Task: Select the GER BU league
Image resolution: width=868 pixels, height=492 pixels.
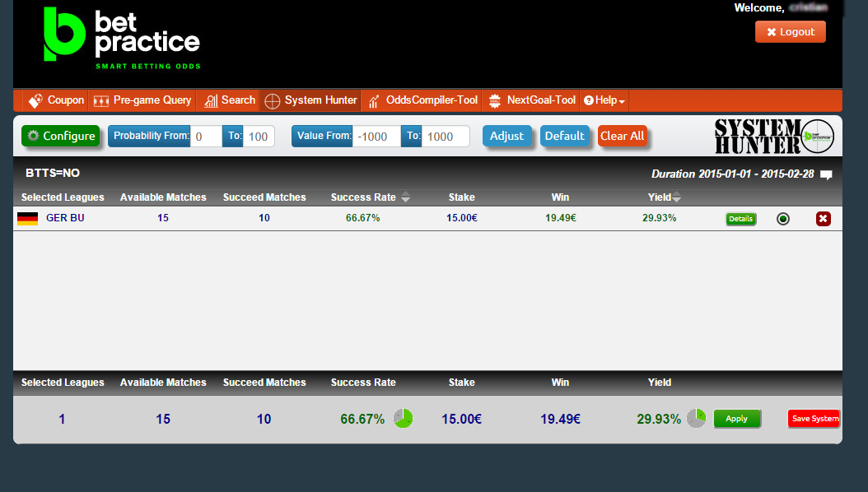Action: [65, 218]
